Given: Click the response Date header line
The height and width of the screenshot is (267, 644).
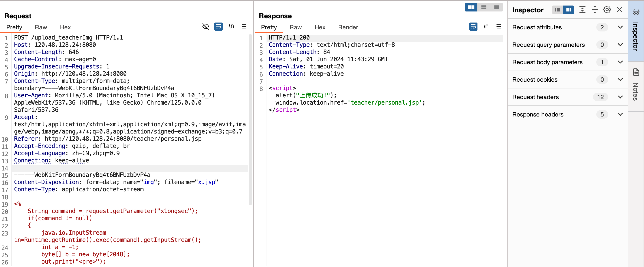Looking at the screenshot, I should tap(328, 59).
